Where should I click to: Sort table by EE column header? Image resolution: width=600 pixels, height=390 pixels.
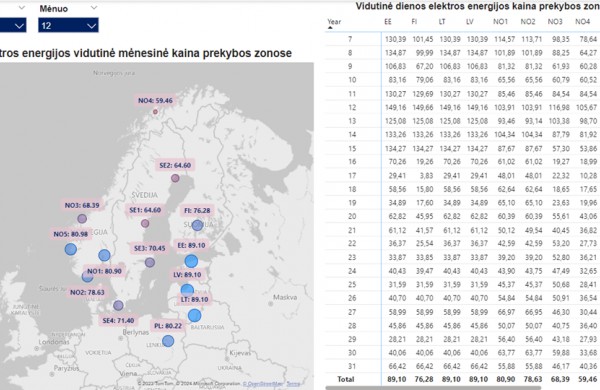(x=388, y=22)
